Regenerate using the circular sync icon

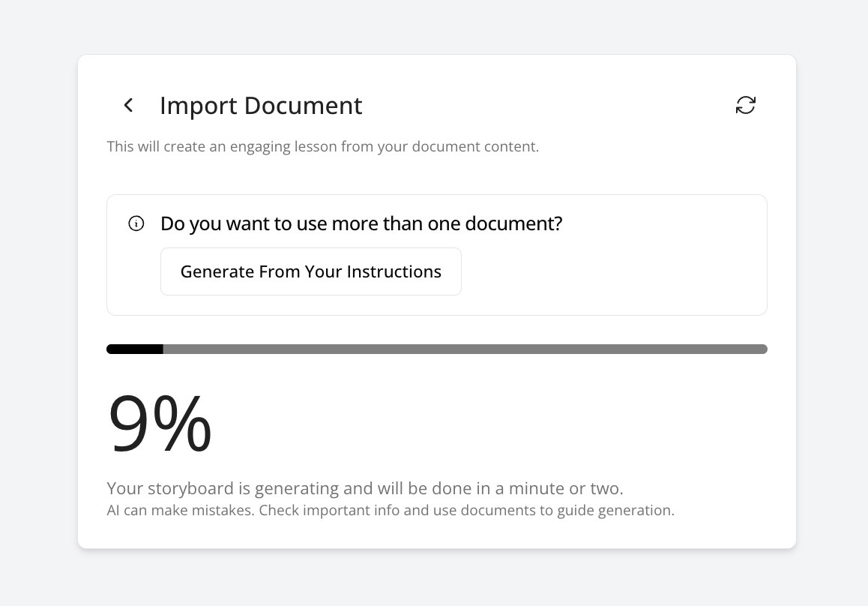click(745, 105)
